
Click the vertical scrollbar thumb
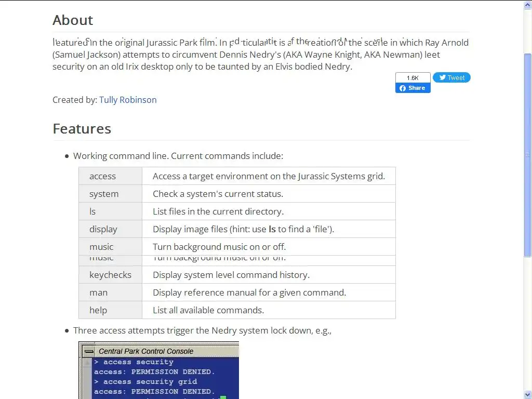click(528, 155)
